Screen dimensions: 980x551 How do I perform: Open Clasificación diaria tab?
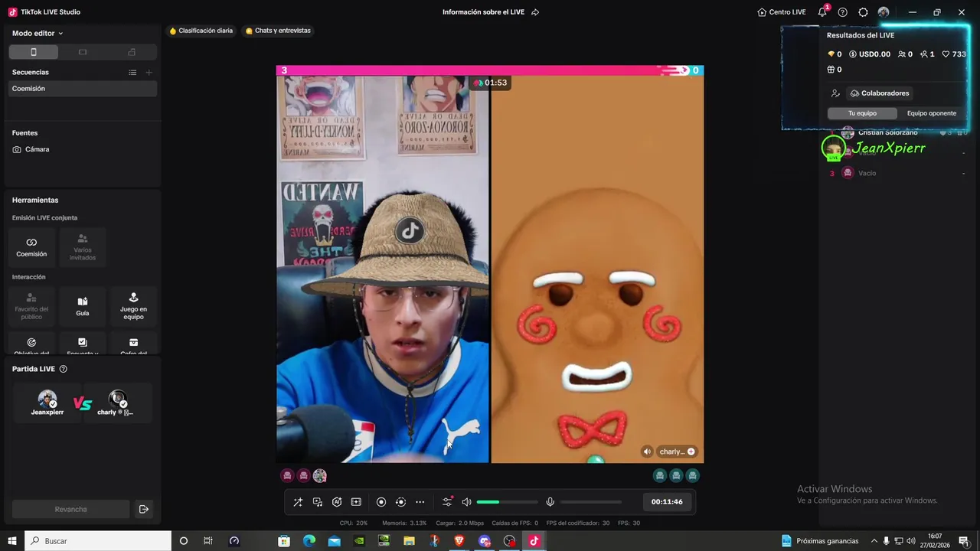(x=201, y=31)
